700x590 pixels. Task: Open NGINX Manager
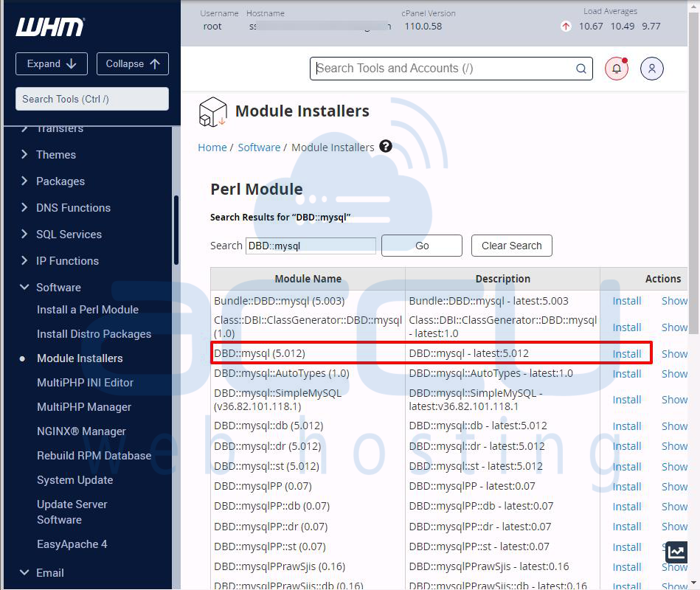[81, 431]
